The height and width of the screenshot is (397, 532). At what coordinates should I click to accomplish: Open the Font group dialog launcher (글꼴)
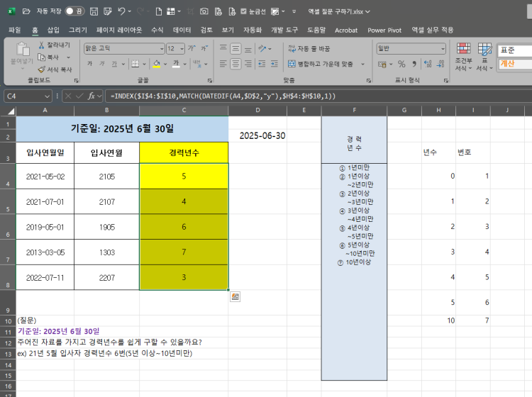pos(210,80)
